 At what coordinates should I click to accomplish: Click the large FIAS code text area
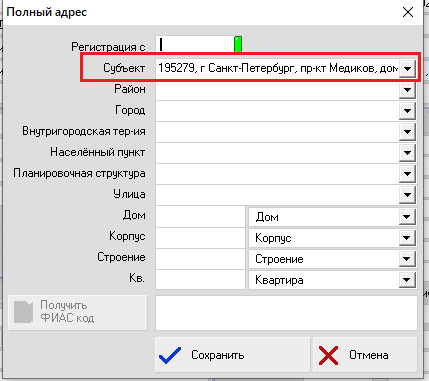point(286,313)
